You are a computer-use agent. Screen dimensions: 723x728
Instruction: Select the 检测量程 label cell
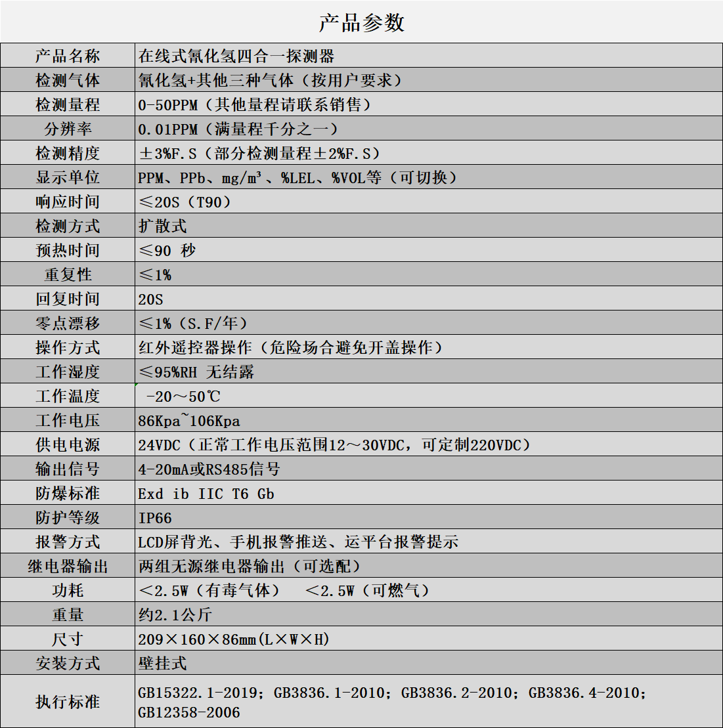coord(68,104)
